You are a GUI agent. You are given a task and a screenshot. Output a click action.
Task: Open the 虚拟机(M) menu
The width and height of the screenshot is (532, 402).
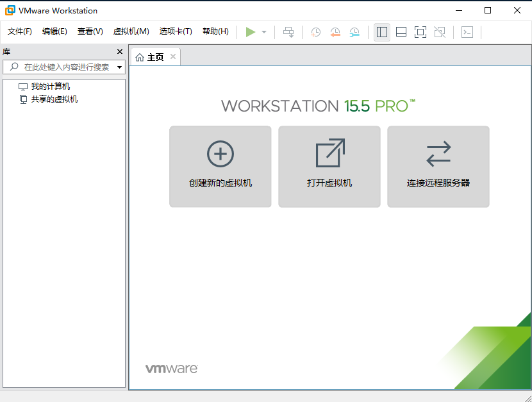pos(131,31)
